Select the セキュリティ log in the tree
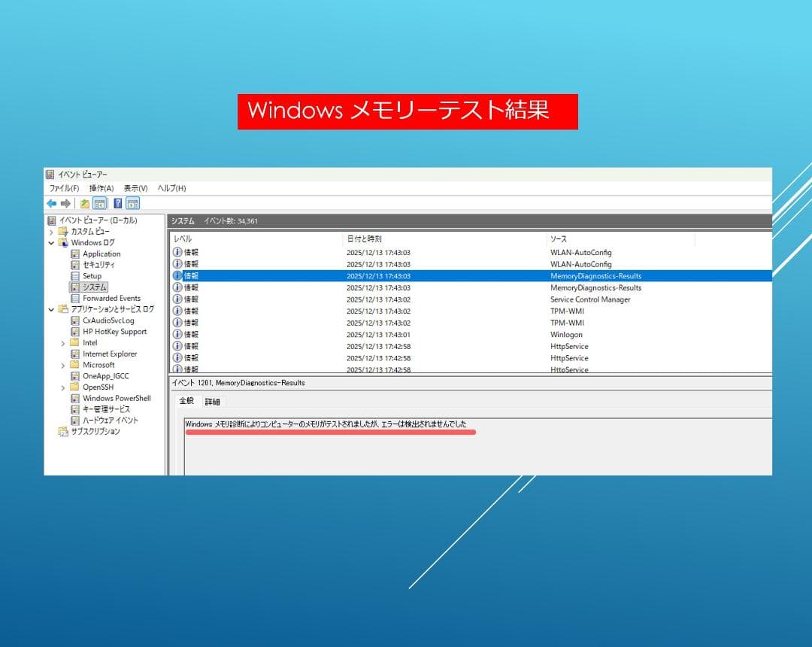Image resolution: width=812 pixels, height=647 pixels. click(x=98, y=265)
